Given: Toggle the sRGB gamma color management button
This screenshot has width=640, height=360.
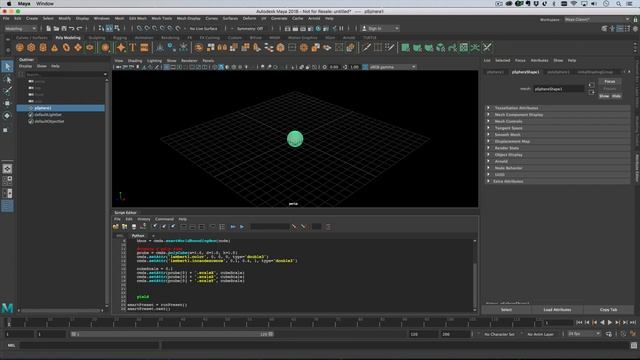Looking at the screenshot, I should (x=365, y=67).
